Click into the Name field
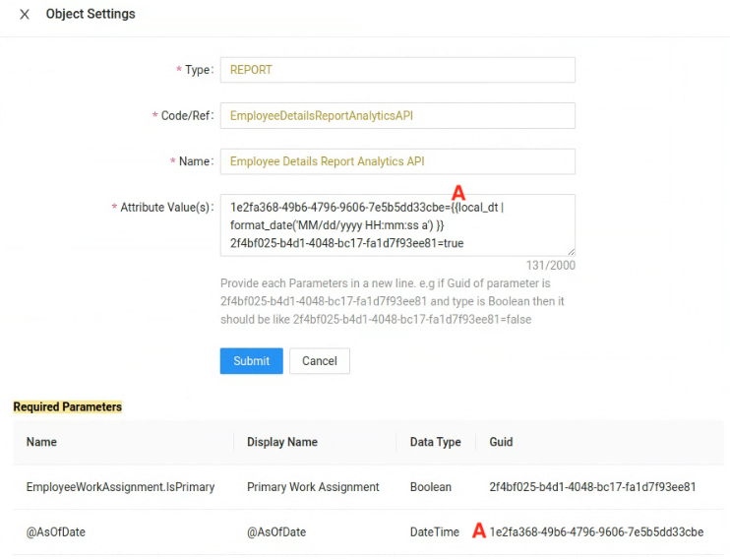Image resolution: width=730 pixels, height=560 pixels. [x=396, y=161]
